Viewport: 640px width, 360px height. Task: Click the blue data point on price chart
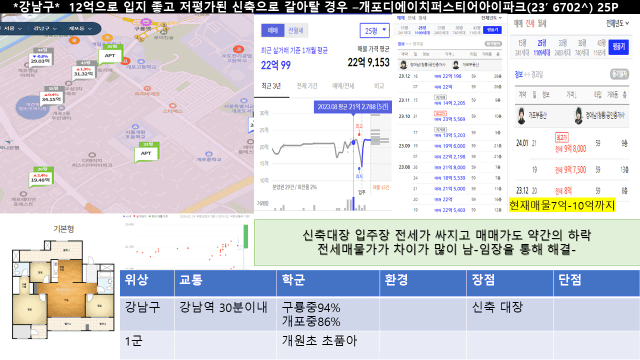(x=353, y=142)
